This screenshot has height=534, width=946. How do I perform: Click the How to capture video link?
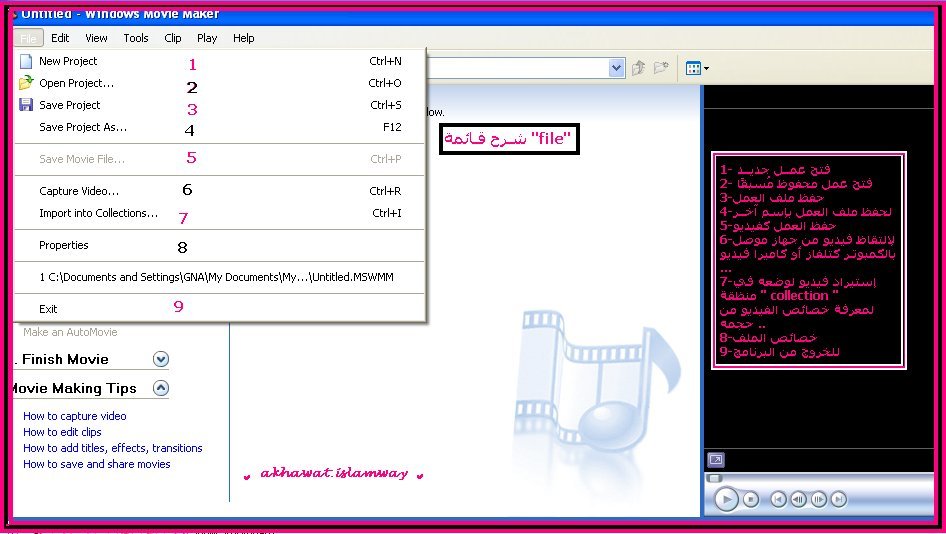pyautogui.click(x=75, y=416)
